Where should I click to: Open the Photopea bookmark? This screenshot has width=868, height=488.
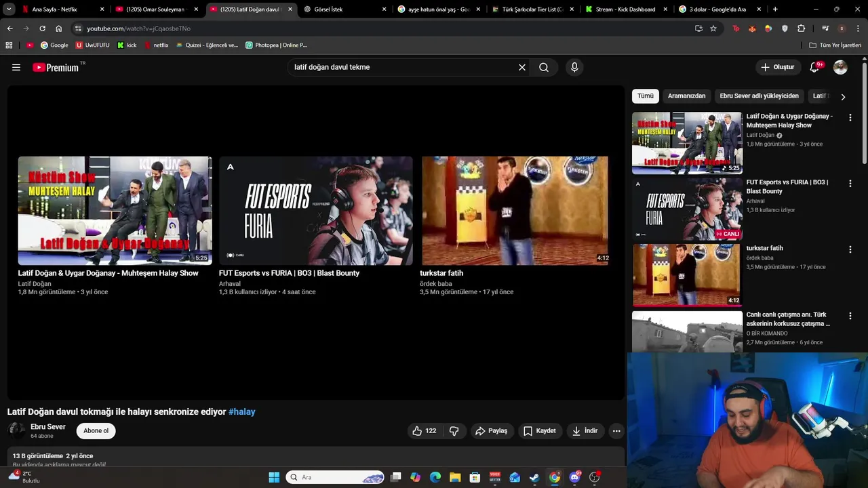pyautogui.click(x=276, y=45)
